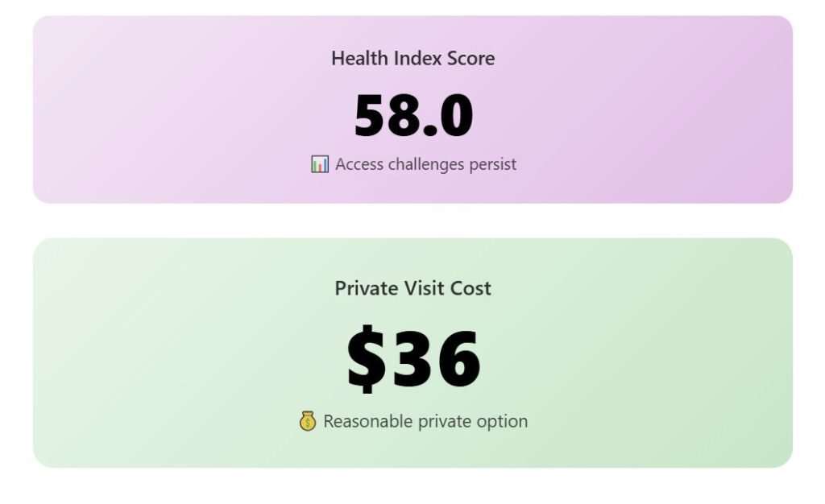Select the Private Visit Cost heading

(x=412, y=288)
